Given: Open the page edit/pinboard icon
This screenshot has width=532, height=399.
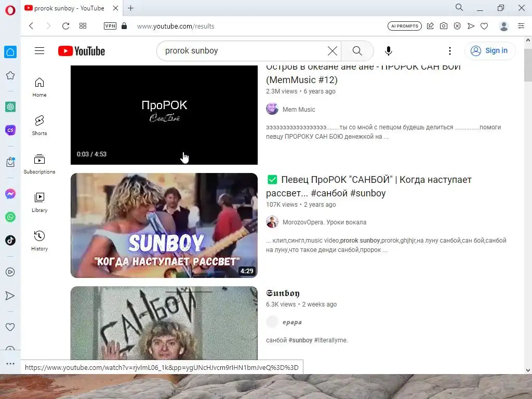Looking at the screenshot, I should coord(430,26).
